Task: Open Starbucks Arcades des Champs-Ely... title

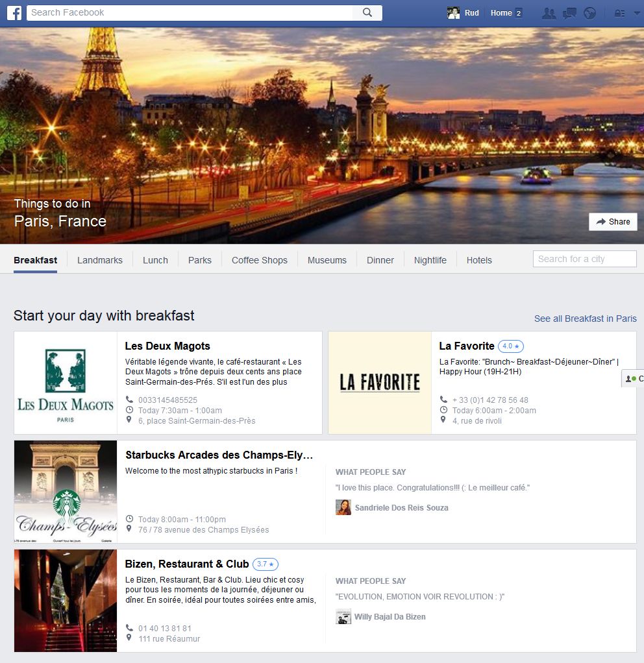Action: 219,455
